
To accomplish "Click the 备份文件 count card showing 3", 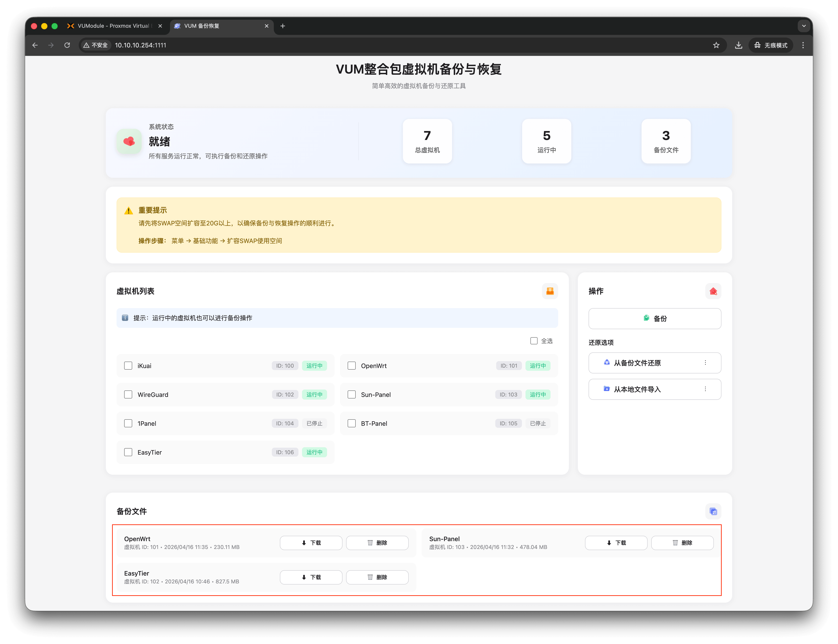I will click(666, 142).
